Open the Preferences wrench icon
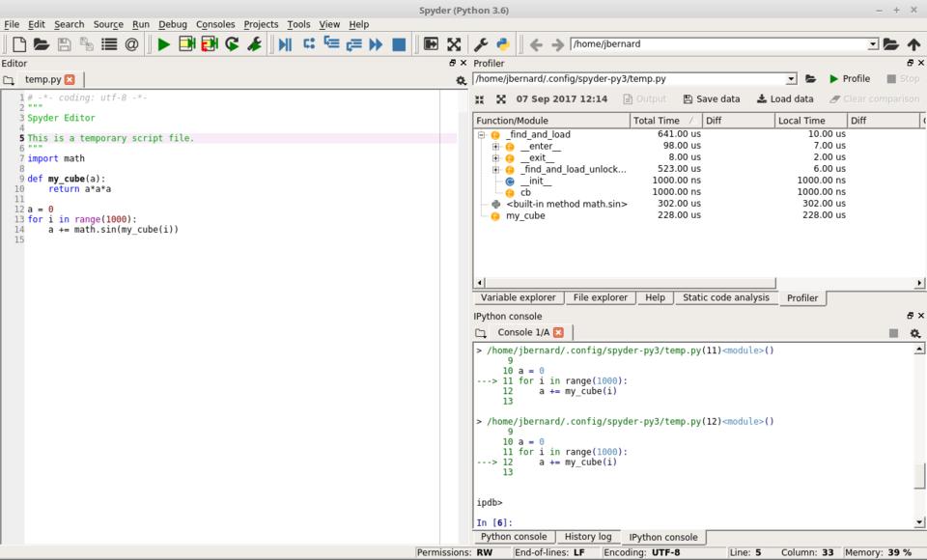 [481, 44]
